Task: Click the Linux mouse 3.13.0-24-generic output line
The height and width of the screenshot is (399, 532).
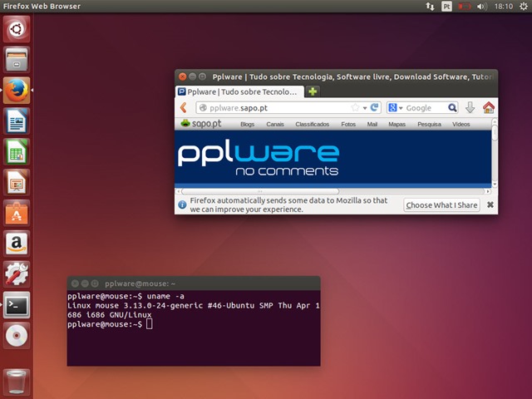Action: (194, 305)
